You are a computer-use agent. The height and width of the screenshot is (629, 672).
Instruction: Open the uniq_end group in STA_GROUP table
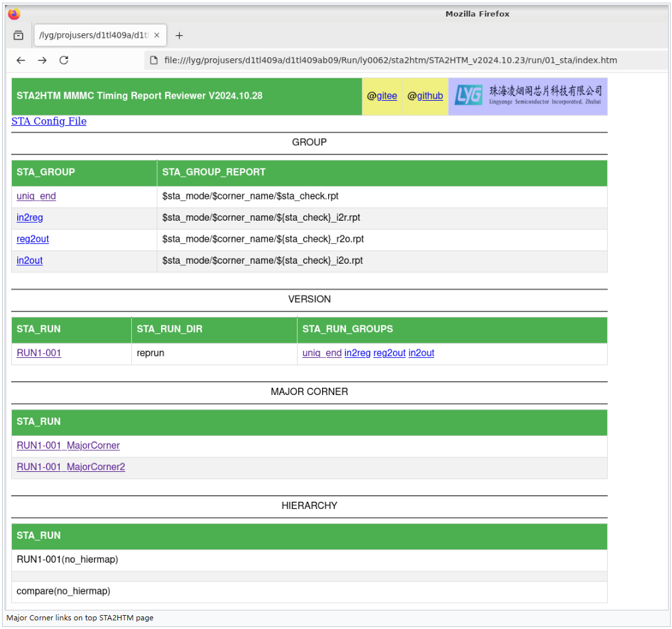point(36,196)
